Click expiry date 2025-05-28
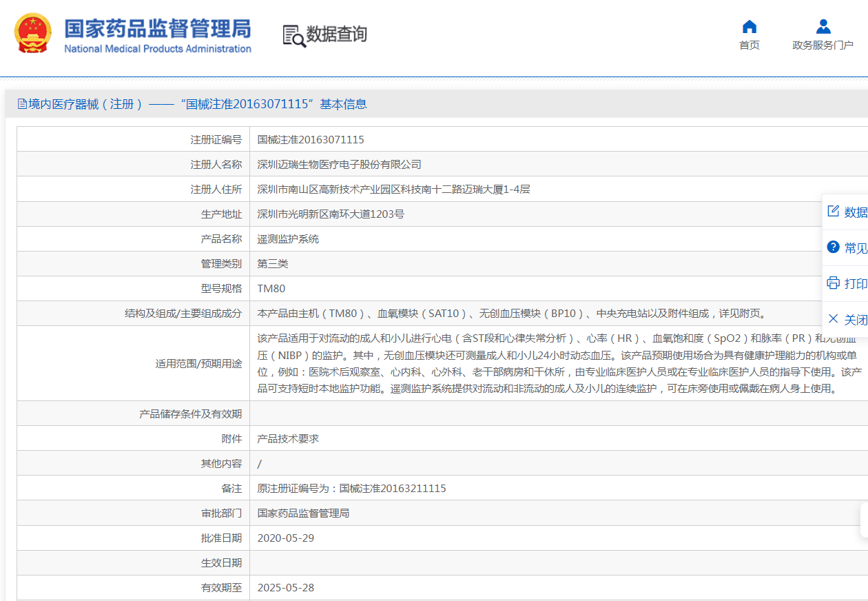This screenshot has height=601, width=868. pyautogui.click(x=285, y=587)
